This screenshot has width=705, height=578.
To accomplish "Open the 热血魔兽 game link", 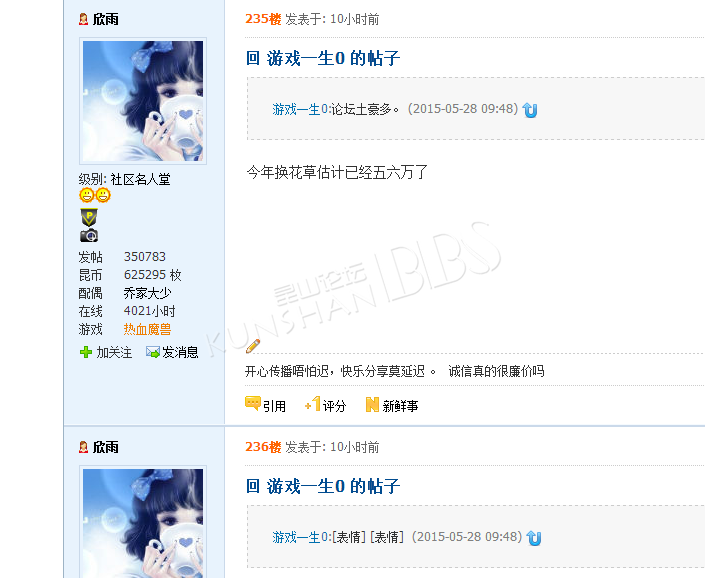I will coord(147,329).
